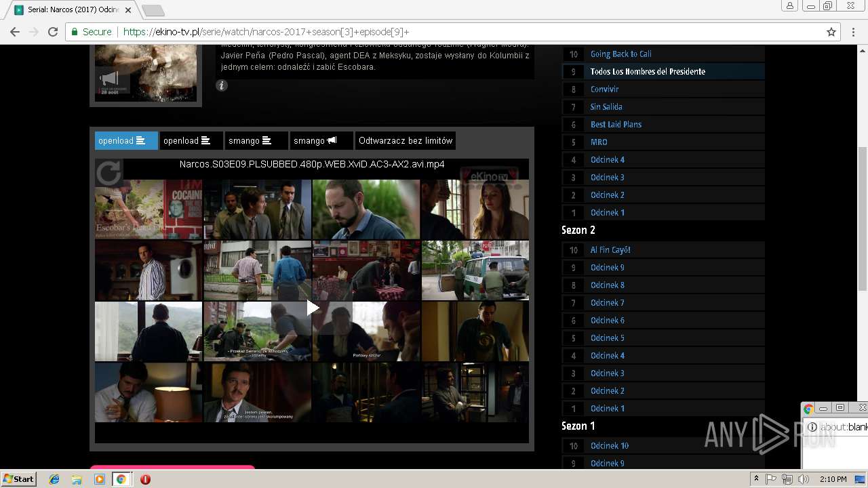Click the eKino TV logo in the player
The width and height of the screenshot is (868, 488).
point(490,176)
